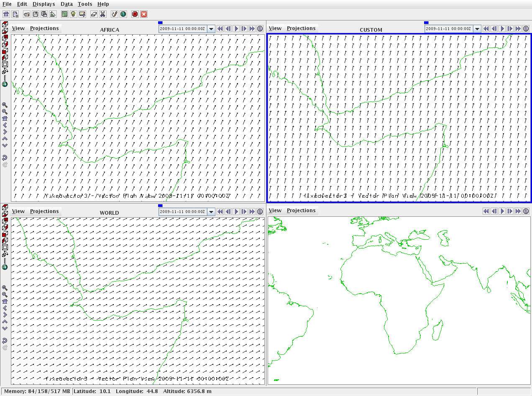Click the globe icon in AFRICA panel sidebar
The image size is (532, 396).
coord(5,84)
